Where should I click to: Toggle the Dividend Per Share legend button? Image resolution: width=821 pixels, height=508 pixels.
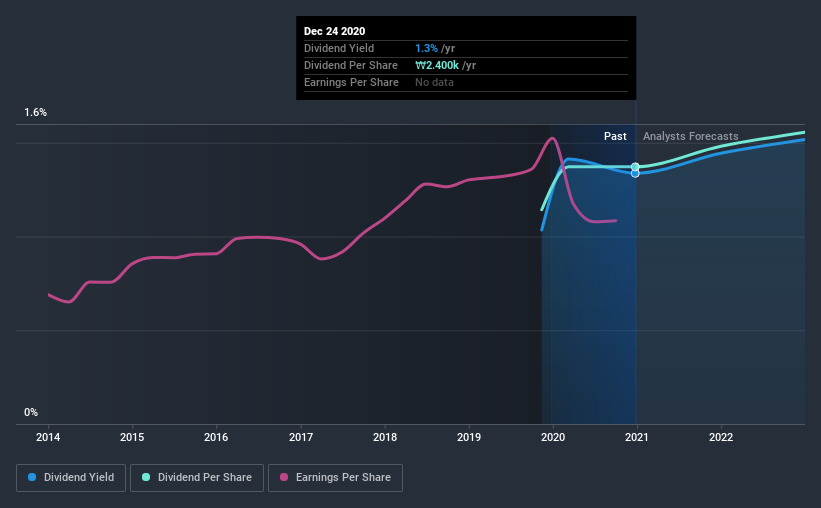click(197, 478)
